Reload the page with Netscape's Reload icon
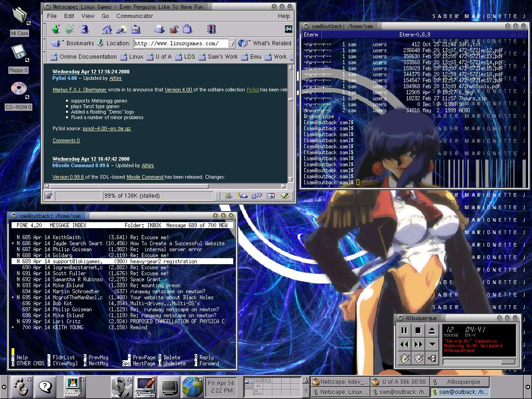This screenshot has height=399, width=532. 84,30
